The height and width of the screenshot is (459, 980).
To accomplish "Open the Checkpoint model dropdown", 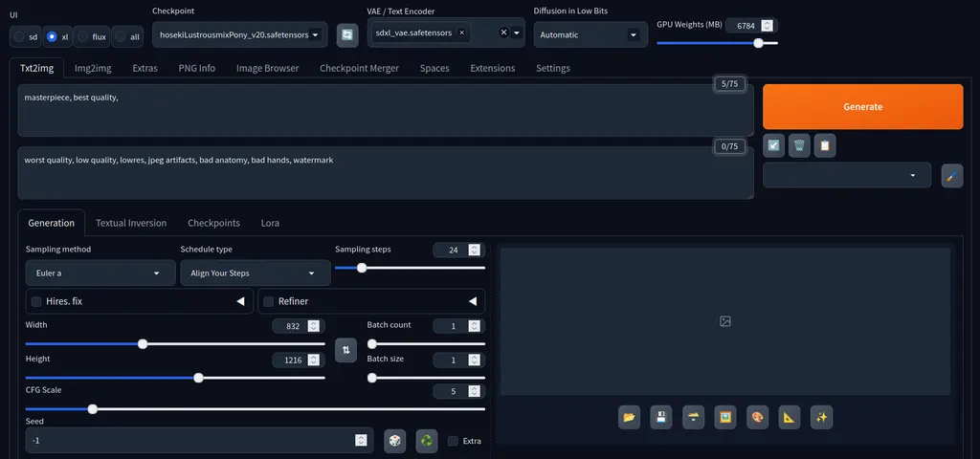I will pyautogui.click(x=239, y=35).
